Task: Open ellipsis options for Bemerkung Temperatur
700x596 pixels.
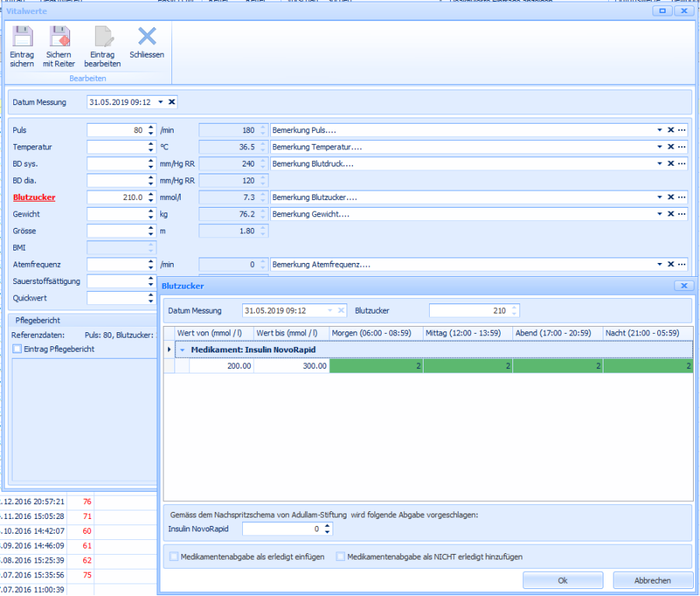Action: 682,147
